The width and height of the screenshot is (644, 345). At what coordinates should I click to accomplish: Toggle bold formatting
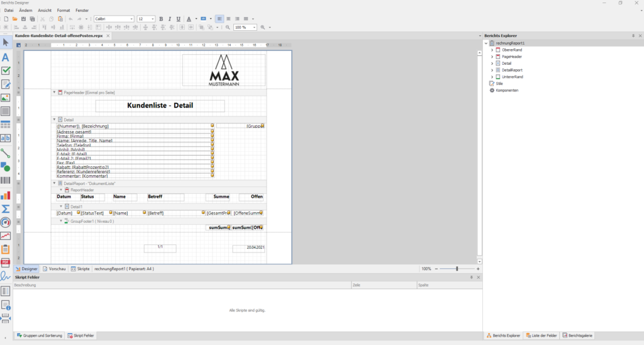[161, 19]
